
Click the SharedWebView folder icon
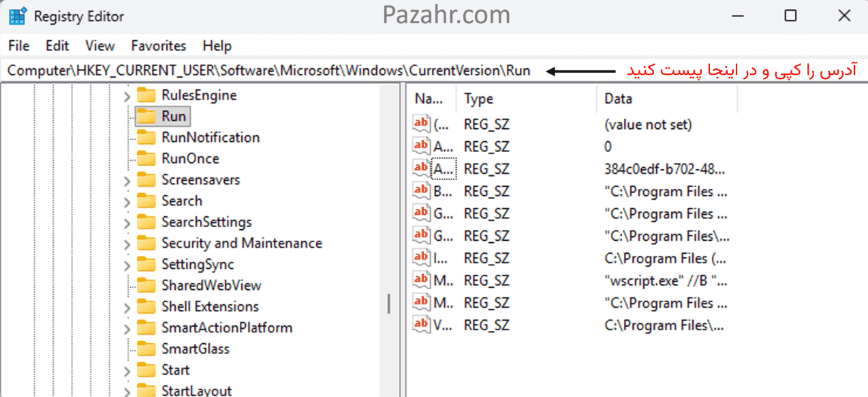click(x=146, y=285)
